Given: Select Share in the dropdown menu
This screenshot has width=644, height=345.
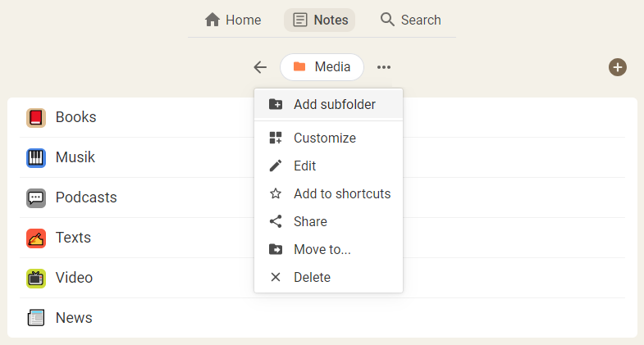Looking at the screenshot, I should tap(329, 222).
